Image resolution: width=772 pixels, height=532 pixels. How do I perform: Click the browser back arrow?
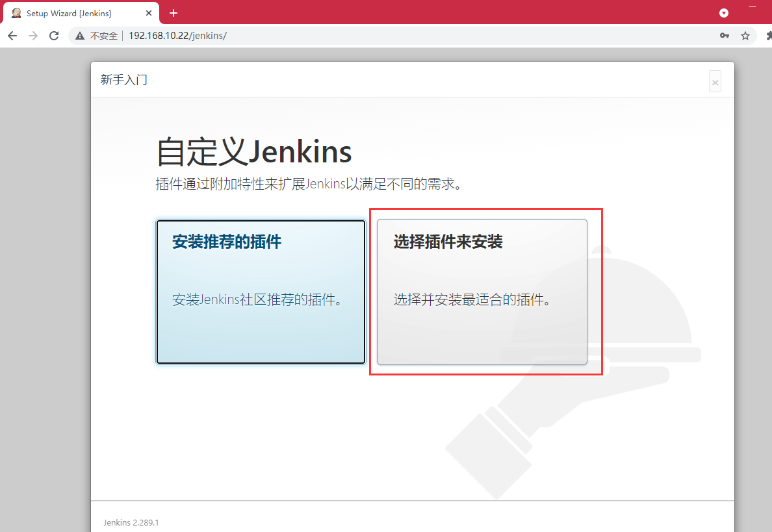pos(12,36)
